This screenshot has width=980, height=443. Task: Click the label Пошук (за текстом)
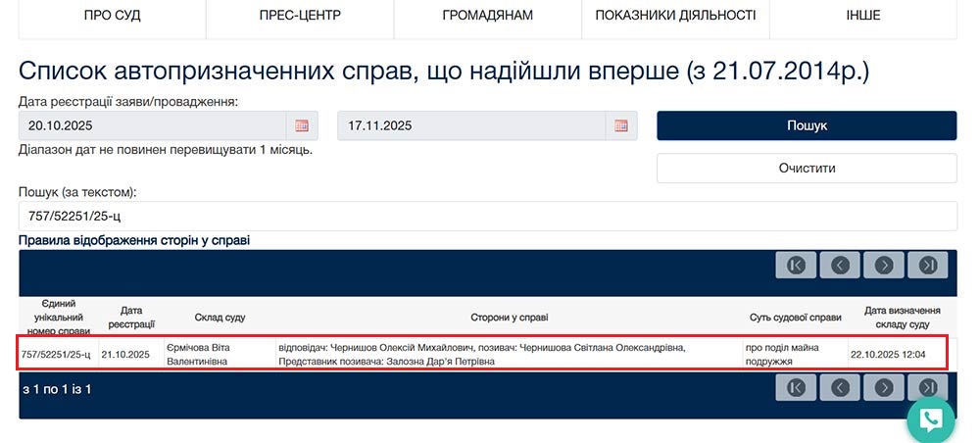(77, 192)
